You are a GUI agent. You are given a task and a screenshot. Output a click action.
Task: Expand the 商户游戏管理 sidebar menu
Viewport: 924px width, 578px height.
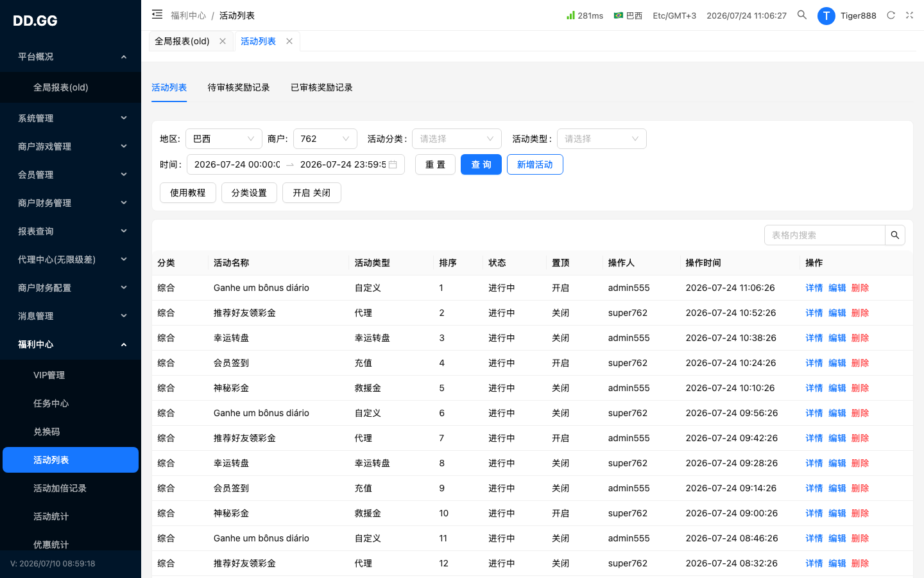(71, 146)
